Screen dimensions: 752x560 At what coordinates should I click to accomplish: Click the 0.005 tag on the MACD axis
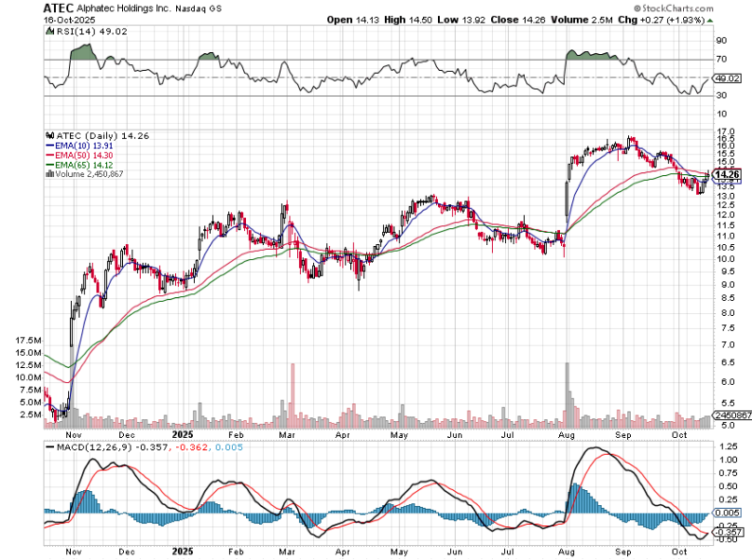(x=727, y=513)
